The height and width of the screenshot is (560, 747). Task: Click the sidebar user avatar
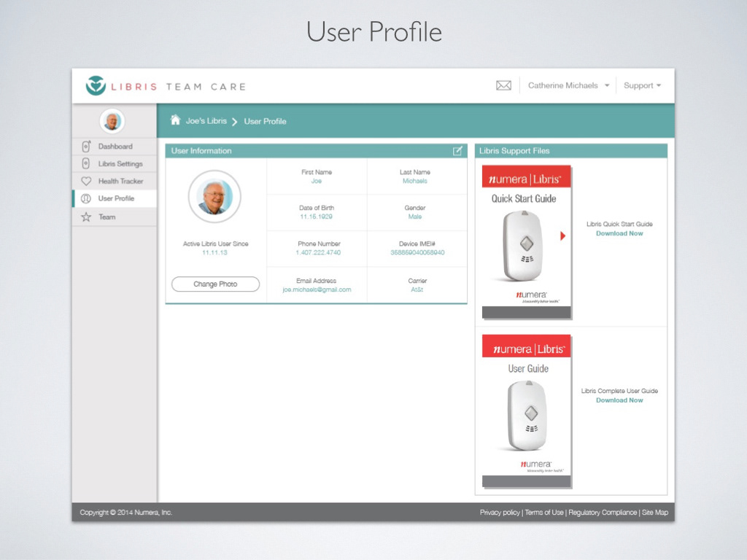(x=112, y=121)
